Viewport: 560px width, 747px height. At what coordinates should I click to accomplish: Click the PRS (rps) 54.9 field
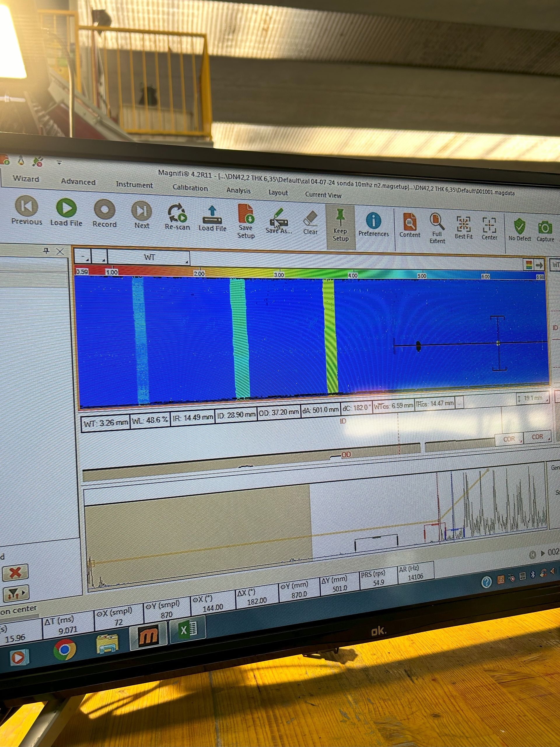coord(378,578)
